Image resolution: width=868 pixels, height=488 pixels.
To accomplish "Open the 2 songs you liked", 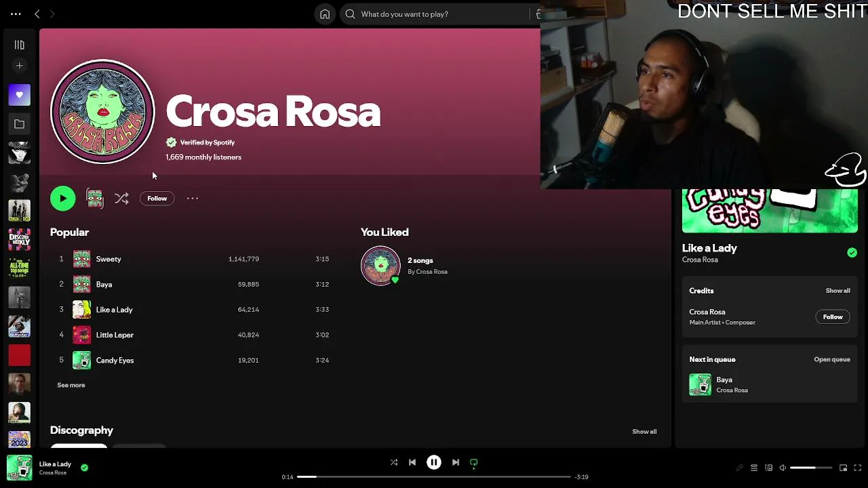I will 420,260.
